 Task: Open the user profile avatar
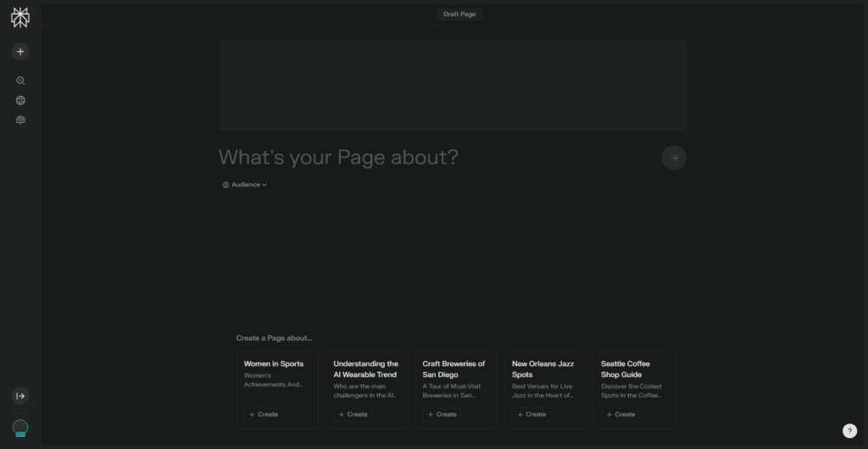tap(20, 428)
